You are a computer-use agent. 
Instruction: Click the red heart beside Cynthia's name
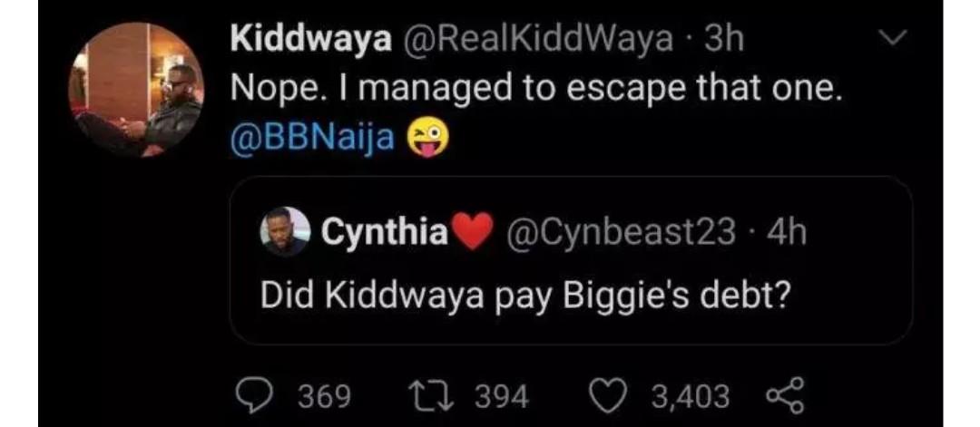472,234
